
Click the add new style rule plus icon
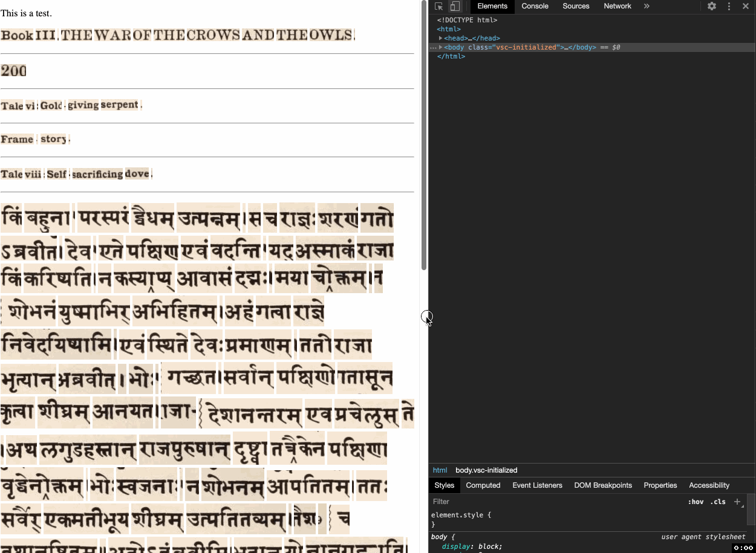point(737,502)
